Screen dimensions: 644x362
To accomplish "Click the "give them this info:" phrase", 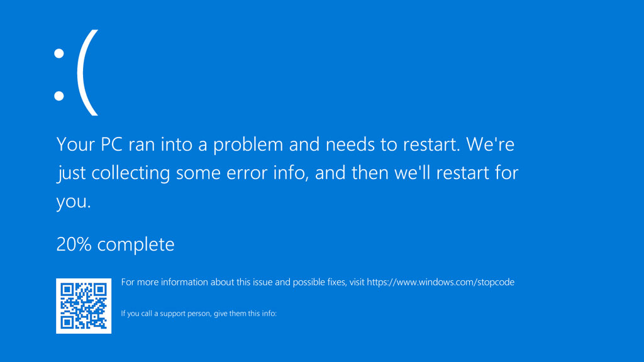I will [x=244, y=313].
